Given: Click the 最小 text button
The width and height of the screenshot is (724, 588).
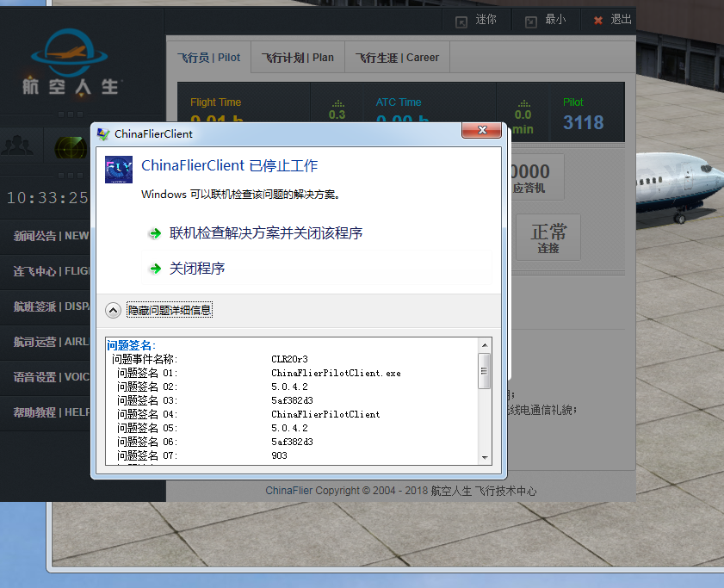Looking at the screenshot, I should [555, 20].
